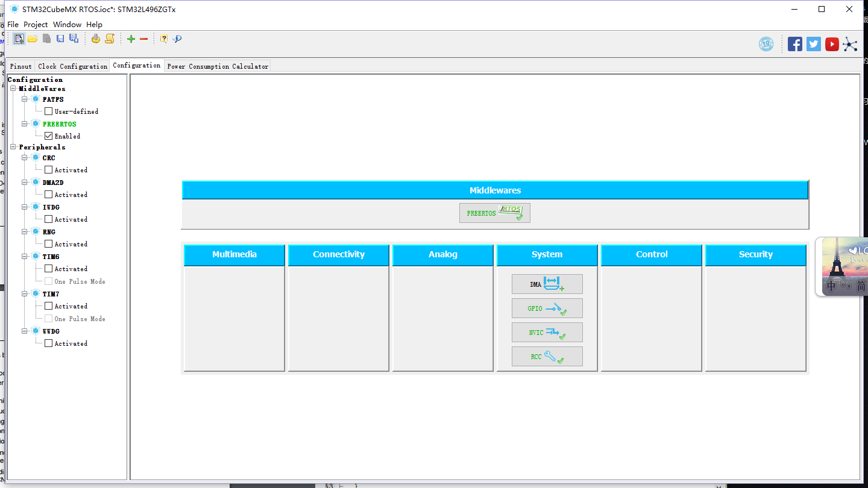Click the blue info bubble icon

pos(177,39)
